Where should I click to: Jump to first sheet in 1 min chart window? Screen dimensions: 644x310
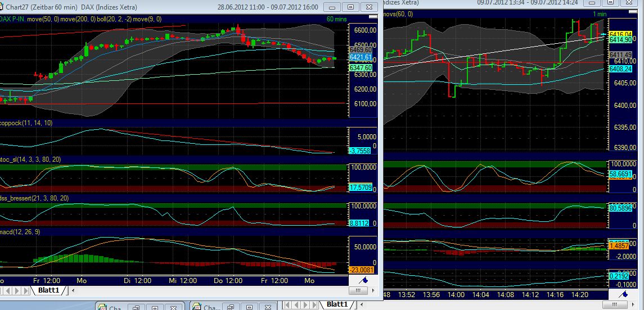tap(287, 305)
